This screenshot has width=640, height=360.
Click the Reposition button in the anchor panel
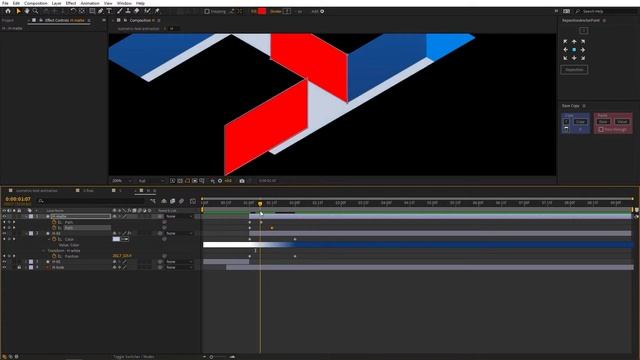pos(574,70)
